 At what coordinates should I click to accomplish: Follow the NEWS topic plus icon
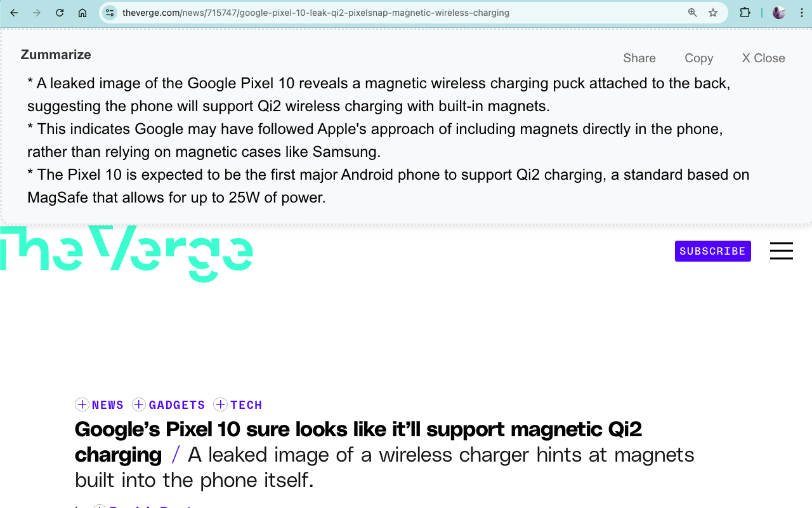(x=82, y=404)
